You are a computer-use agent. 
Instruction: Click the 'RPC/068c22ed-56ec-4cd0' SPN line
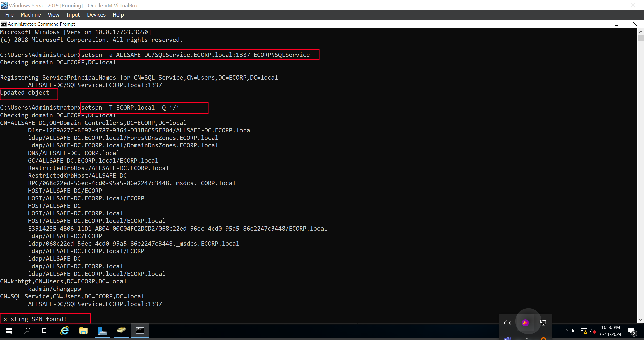tap(132, 183)
